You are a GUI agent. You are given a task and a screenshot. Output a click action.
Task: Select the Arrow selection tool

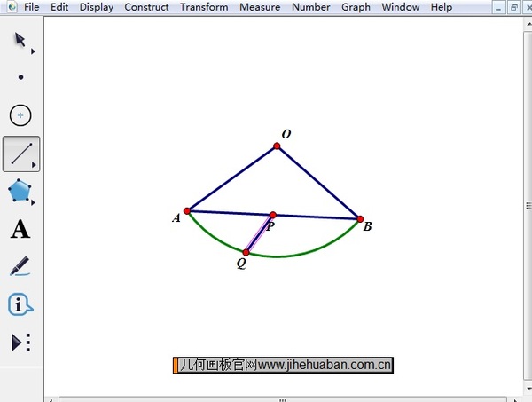pyautogui.click(x=20, y=41)
